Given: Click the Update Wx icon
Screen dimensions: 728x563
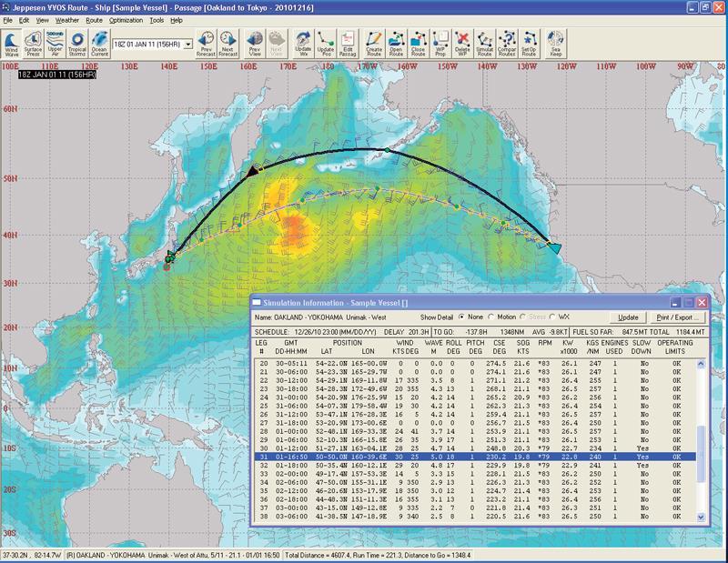Looking at the screenshot, I should 303,45.
